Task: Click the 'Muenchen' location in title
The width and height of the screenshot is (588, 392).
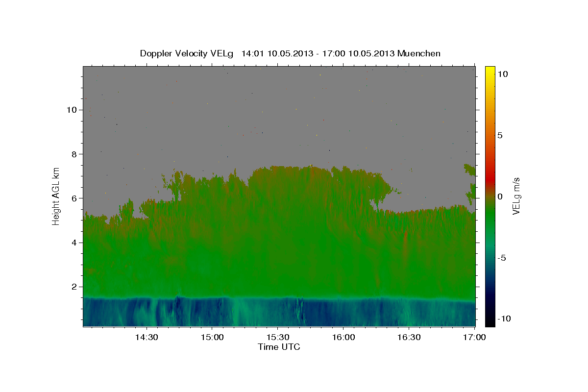Action: pos(419,53)
